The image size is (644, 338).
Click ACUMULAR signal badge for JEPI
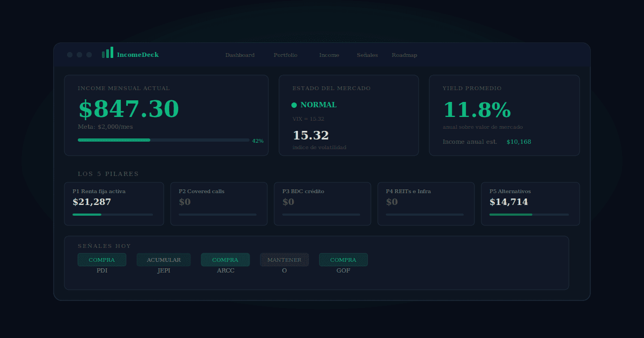click(164, 260)
